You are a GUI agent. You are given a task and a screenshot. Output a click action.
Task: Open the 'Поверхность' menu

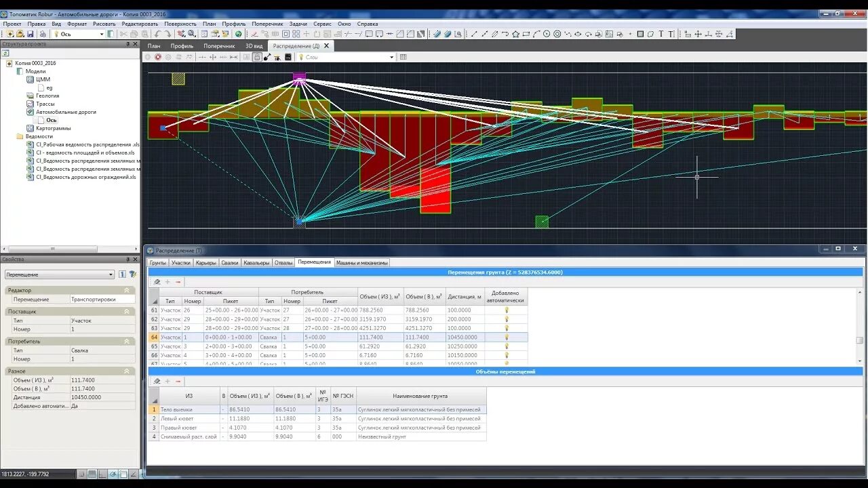[x=180, y=24]
